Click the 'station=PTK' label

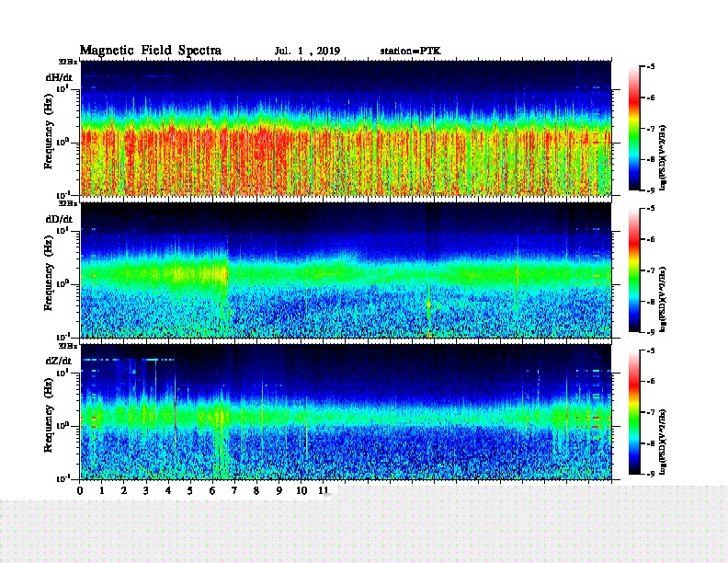click(x=410, y=51)
